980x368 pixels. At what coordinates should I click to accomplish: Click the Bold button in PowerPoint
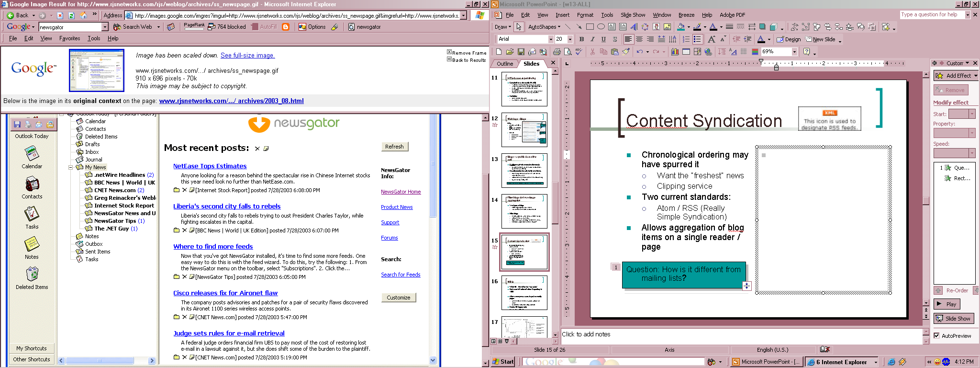click(581, 39)
